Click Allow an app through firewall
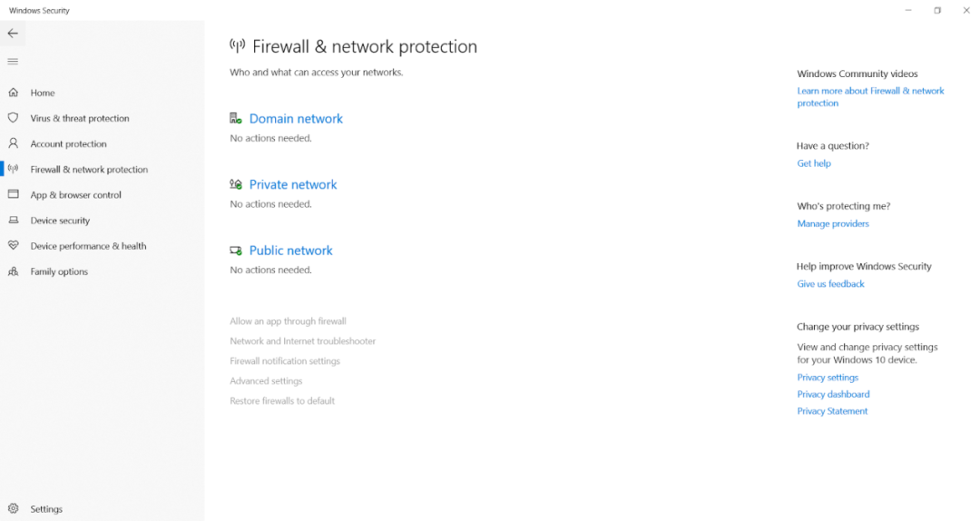This screenshot has height=521, width=980. [x=288, y=321]
